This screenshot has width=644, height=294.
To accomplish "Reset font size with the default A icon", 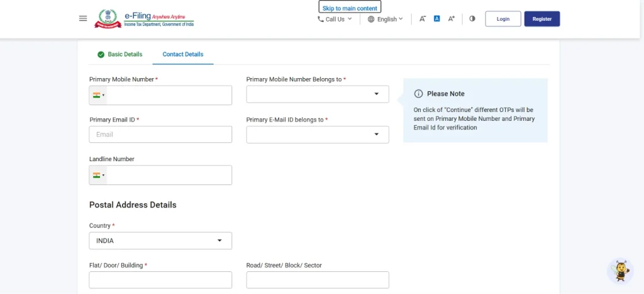I will click(437, 18).
